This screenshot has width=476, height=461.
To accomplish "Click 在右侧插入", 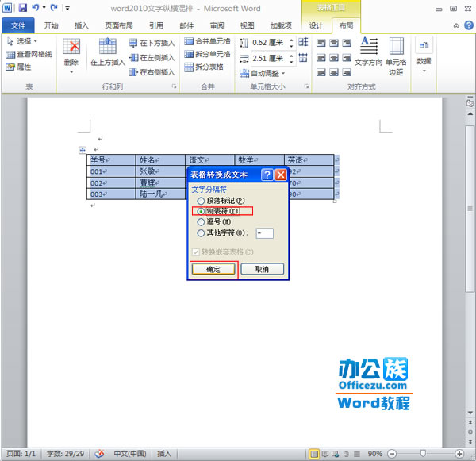I will 152,72.
